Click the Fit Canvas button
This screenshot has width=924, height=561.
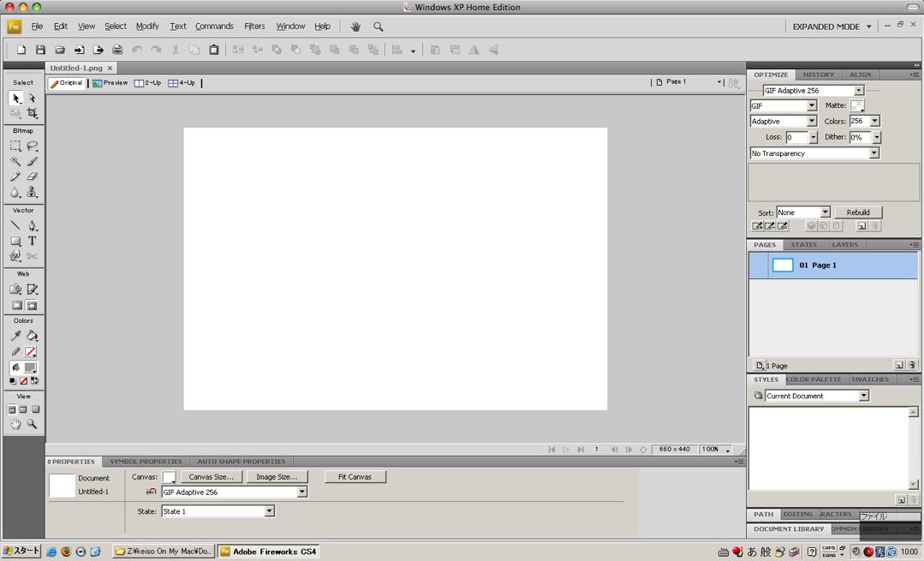coord(355,477)
